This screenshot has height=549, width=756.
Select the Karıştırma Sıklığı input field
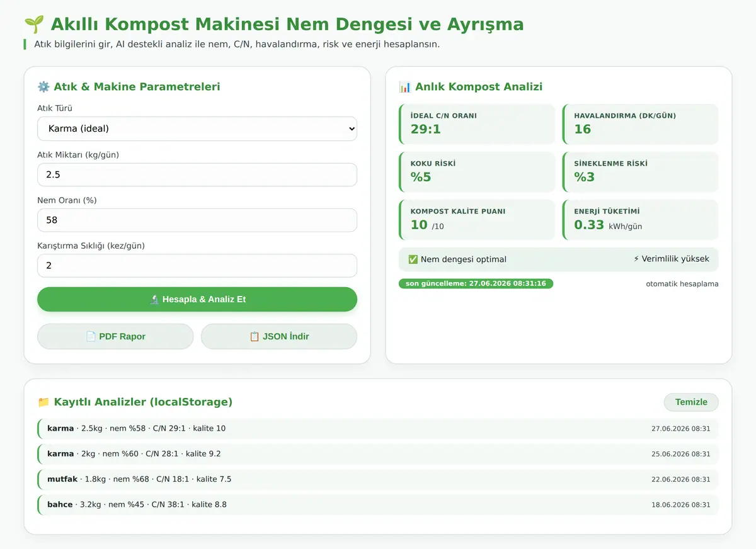(197, 266)
